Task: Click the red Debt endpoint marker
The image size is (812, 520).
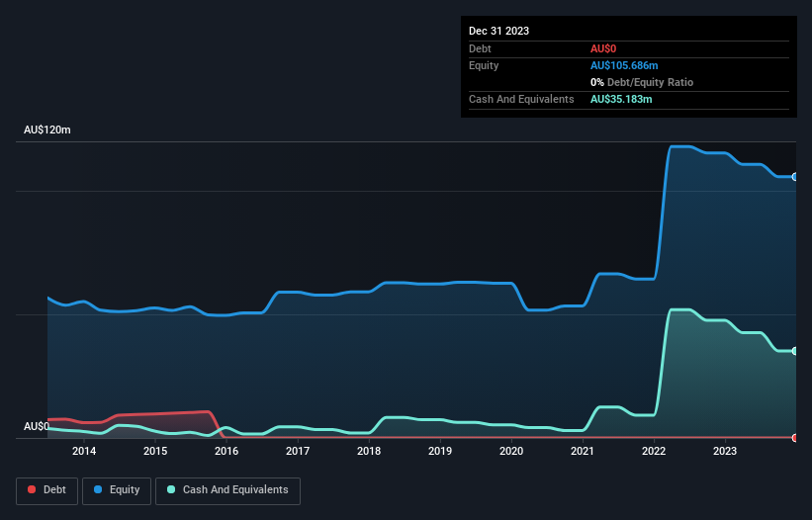Action: coord(795,438)
